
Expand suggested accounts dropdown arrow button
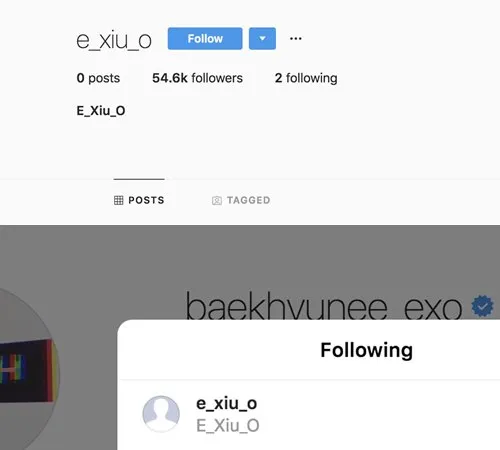[x=262, y=39]
